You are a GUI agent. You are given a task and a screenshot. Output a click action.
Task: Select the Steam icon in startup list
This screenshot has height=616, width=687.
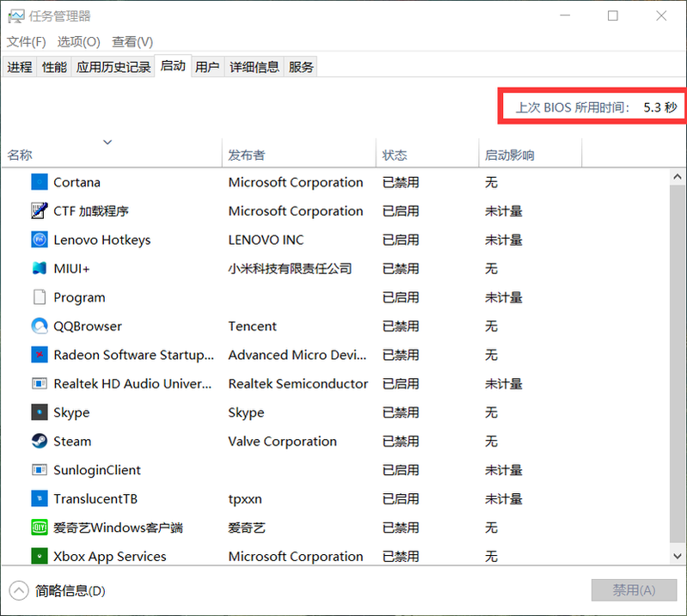[x=40, y=442]
